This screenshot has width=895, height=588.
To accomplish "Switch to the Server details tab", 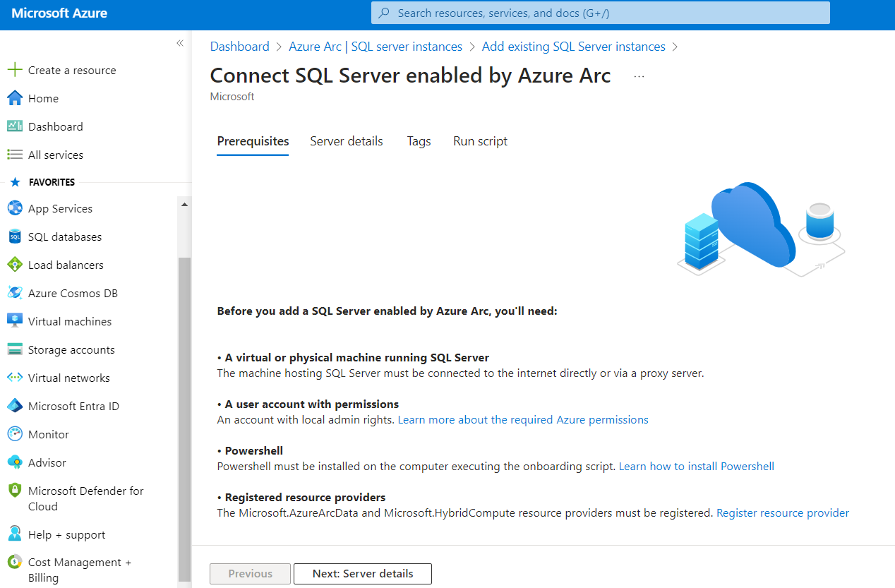I will coord(346,141).
